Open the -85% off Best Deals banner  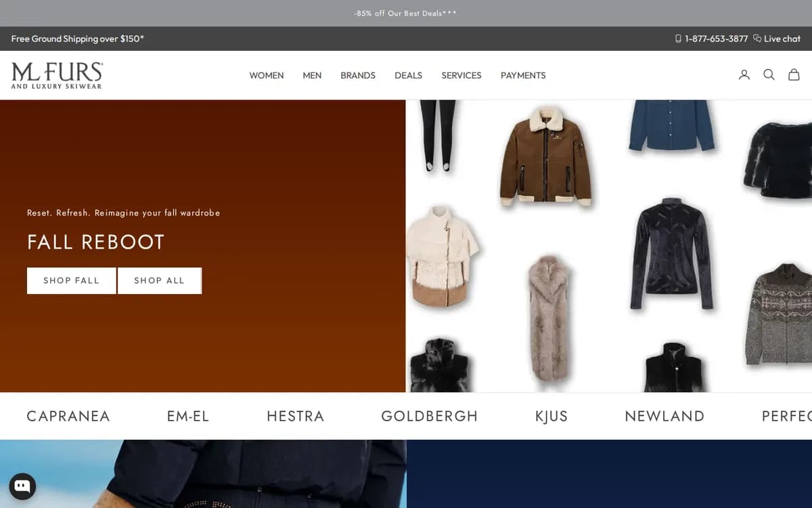point(405,14)
